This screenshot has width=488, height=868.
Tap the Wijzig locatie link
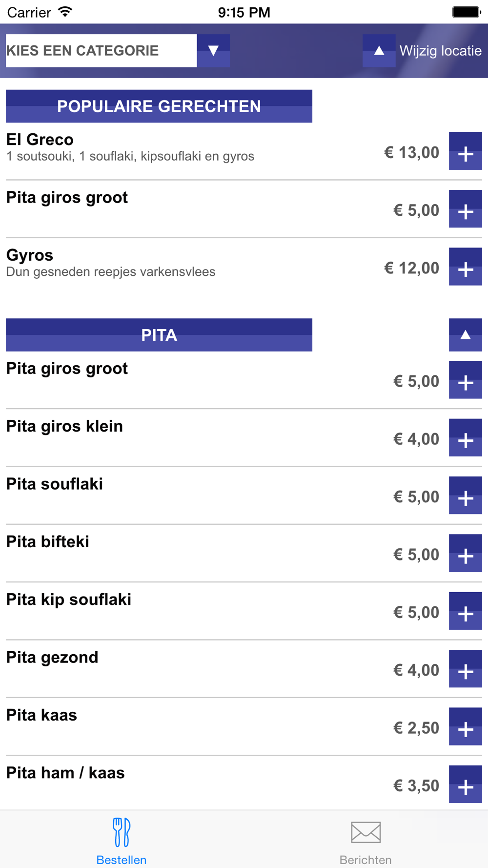440,51
